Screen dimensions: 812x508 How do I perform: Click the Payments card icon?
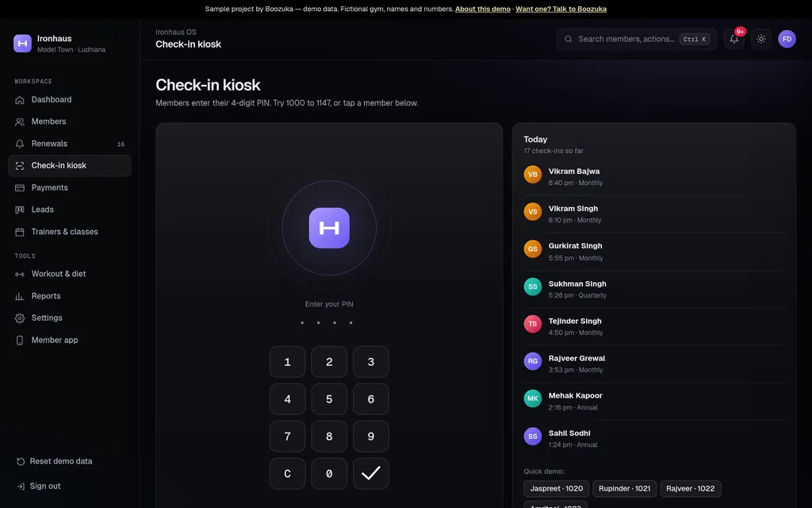[20, 188]
